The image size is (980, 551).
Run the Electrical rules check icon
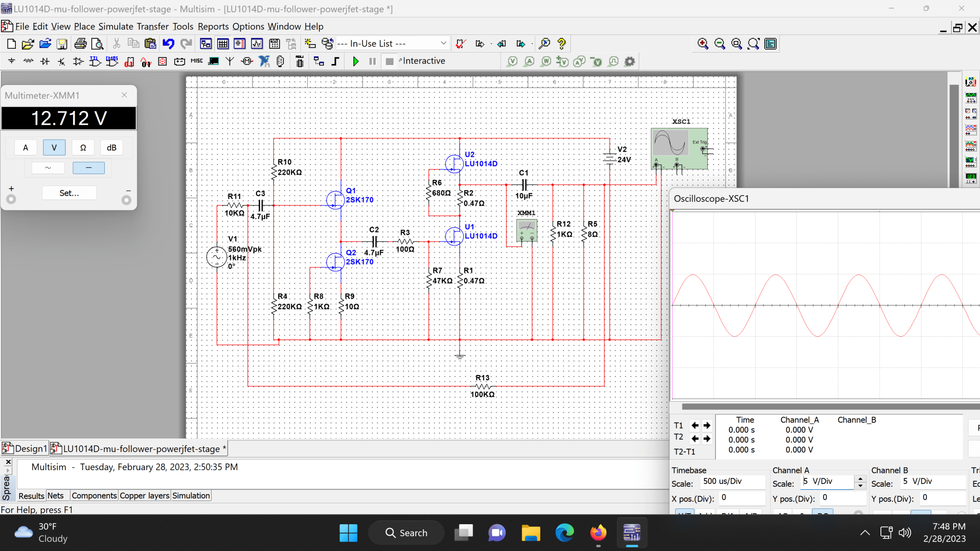click(461, 44)
